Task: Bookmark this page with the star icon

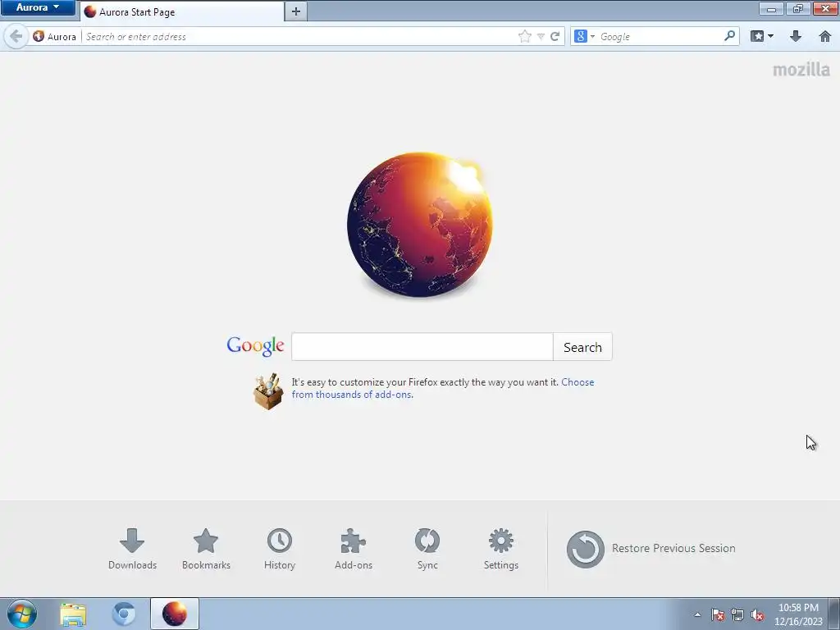Action: click(525, 36)
